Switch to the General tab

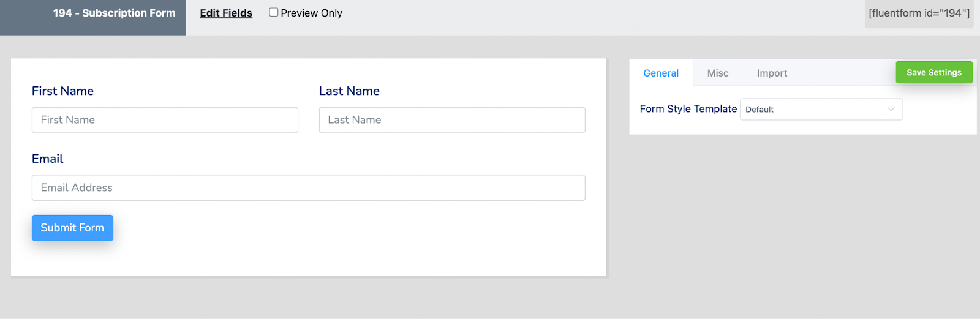click(x=661, y=73)
